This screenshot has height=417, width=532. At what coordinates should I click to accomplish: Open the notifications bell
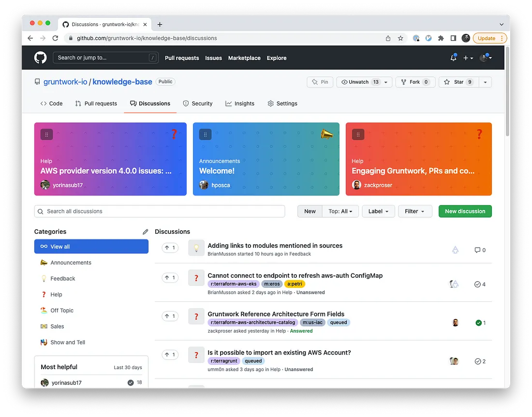tap(453, 58)
